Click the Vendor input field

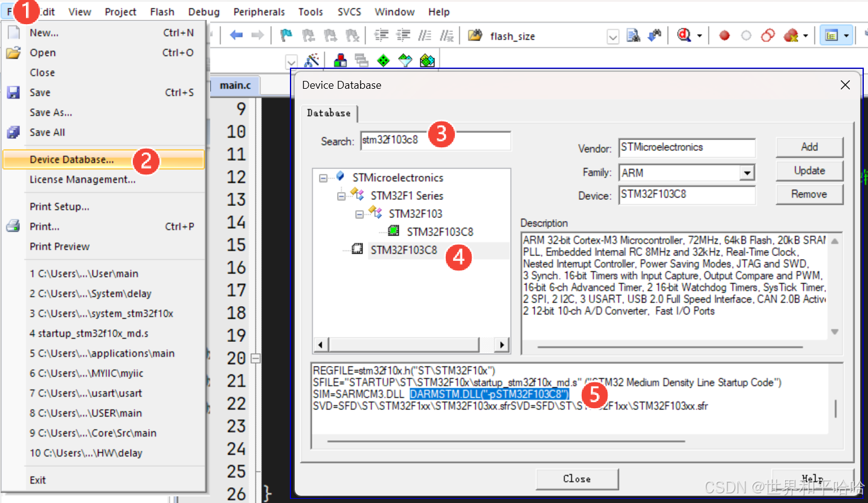(x=687, y=147)
